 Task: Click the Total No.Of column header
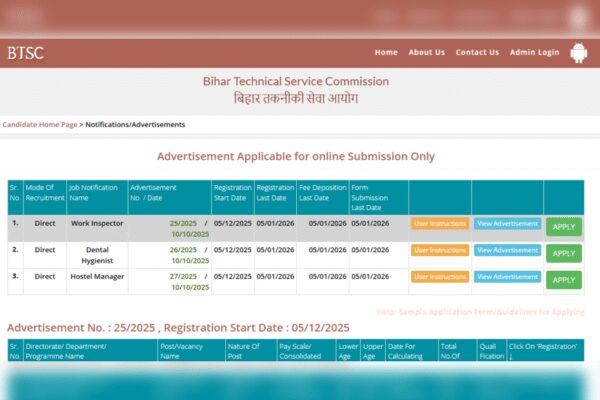click(x=457, y=351)
